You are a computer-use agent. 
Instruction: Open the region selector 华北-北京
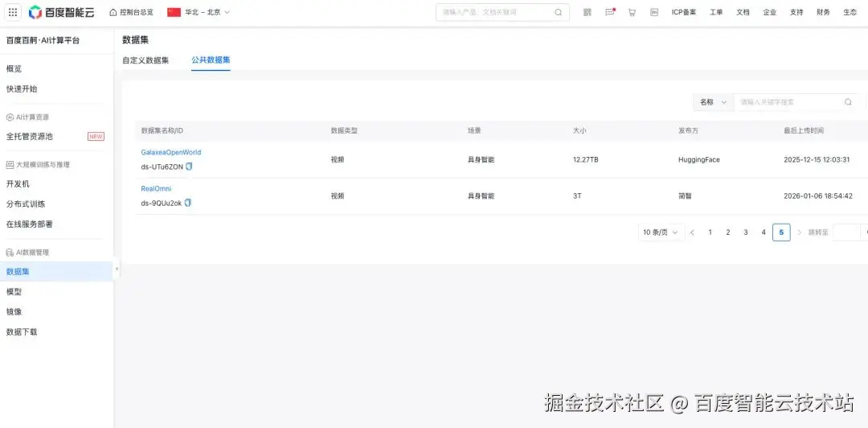pyautogui.click(x=199, y=12)
